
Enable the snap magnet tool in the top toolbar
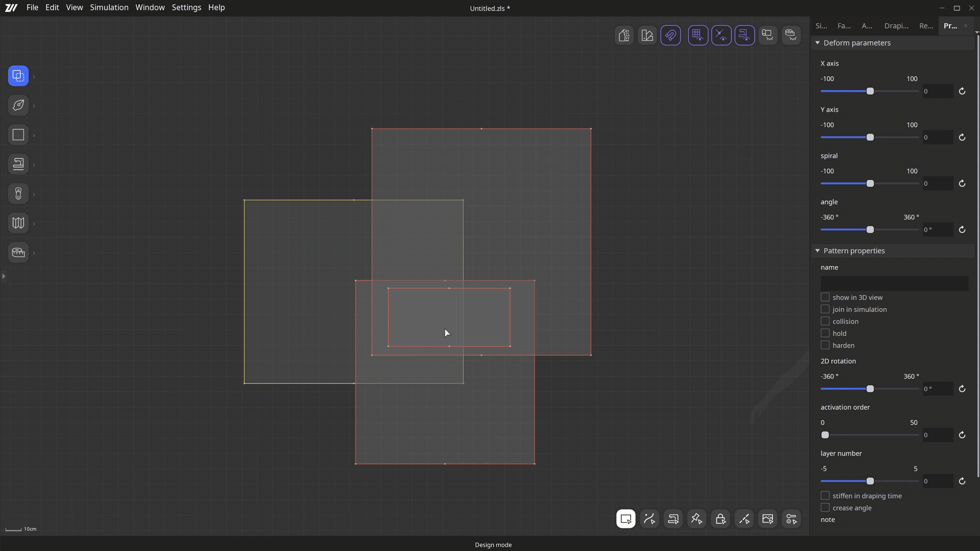click(671, 35)
